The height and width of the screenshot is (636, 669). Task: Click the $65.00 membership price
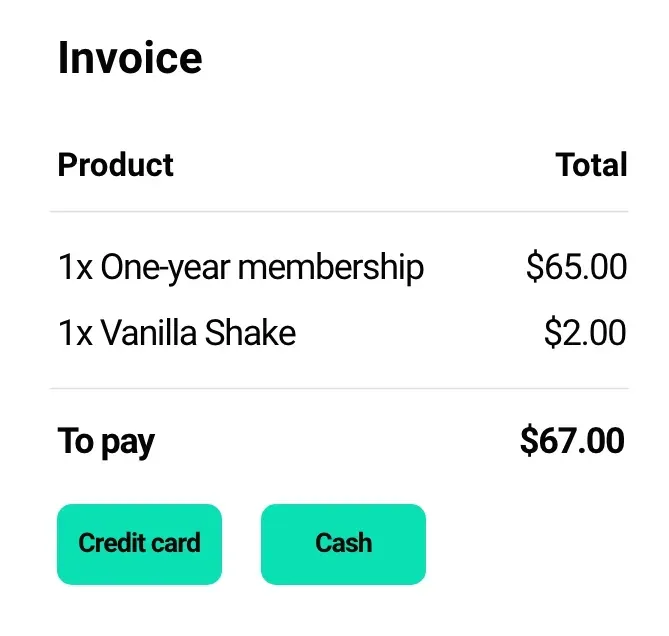click(576, 268)
